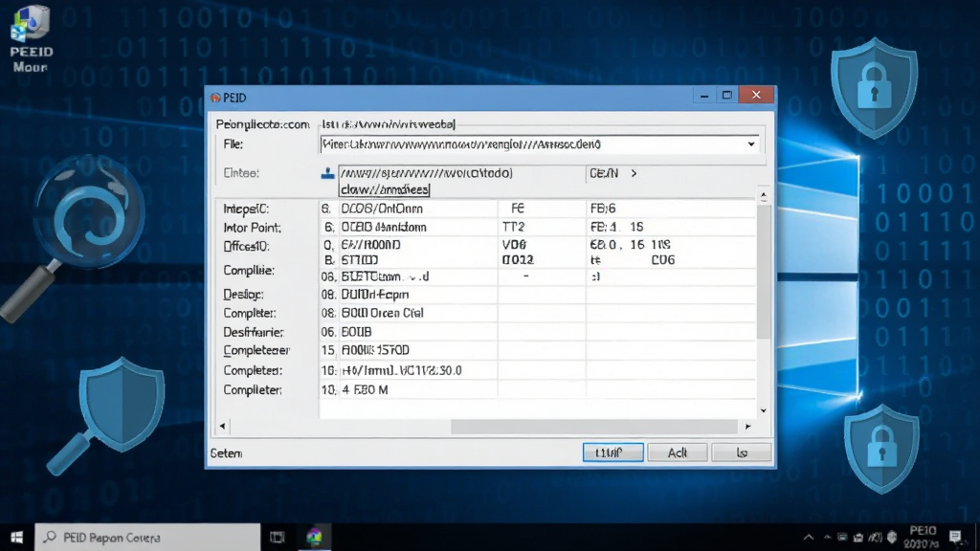Expand the File path dropdown arrow
980x551 pixels.
click(x=751, y=144)
